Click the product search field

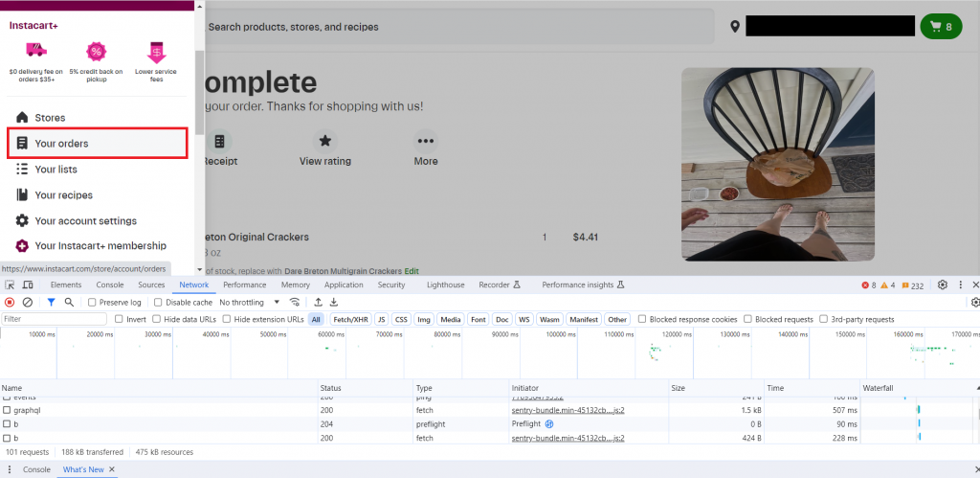[x=459, y=27]
